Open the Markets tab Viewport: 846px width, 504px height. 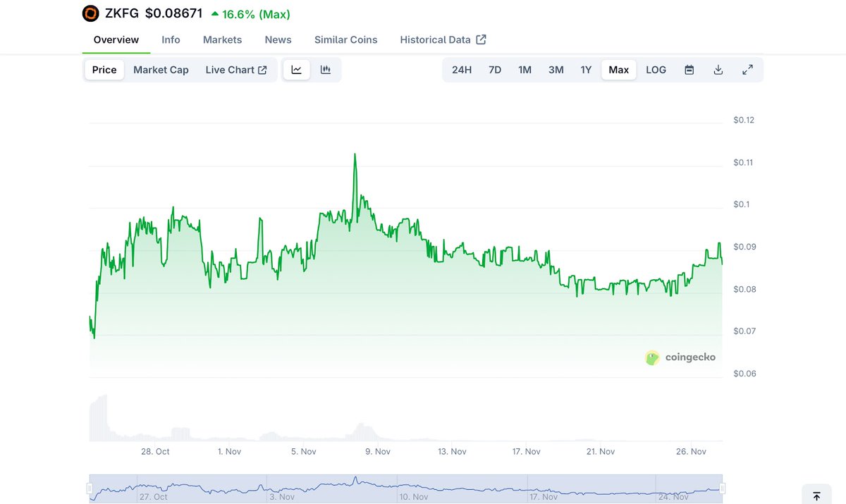(222, 39)
